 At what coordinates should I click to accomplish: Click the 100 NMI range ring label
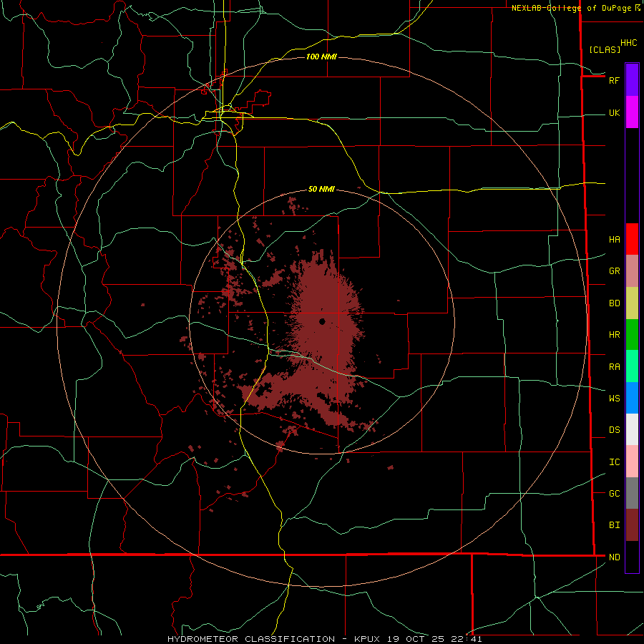pos(321,57)
